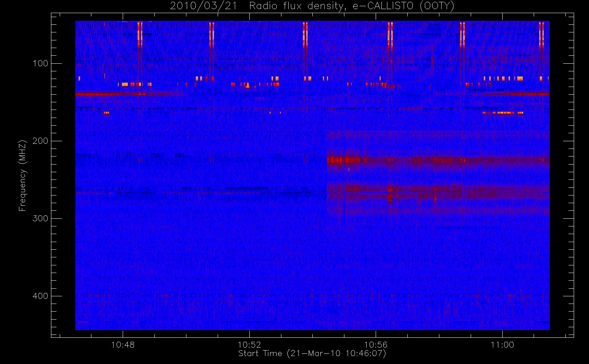Click the 10:56 time tick label

click(376, 345)
